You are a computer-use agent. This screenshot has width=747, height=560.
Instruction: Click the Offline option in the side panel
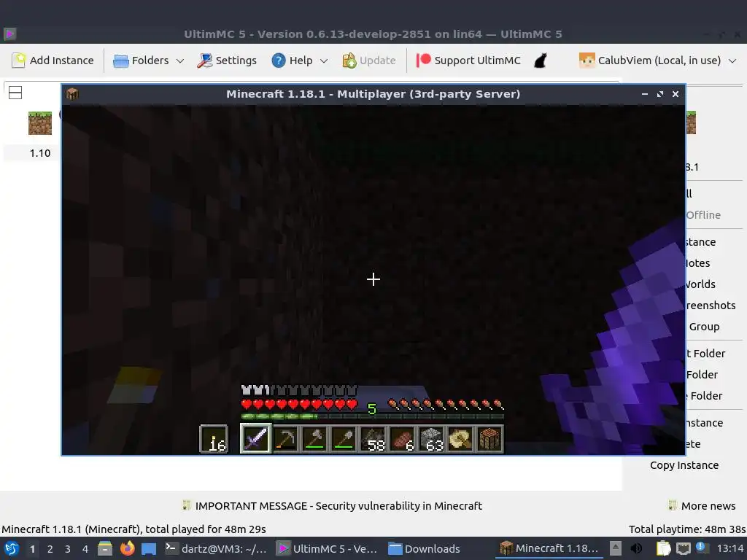(x=703, y=215)
